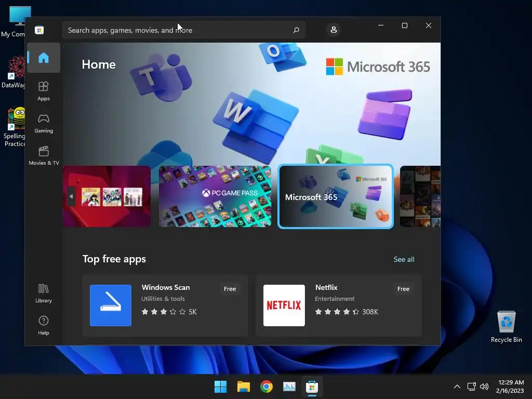Open the Home tab in Store sidebar
532x399 pixels.
(x=44, y=58)
